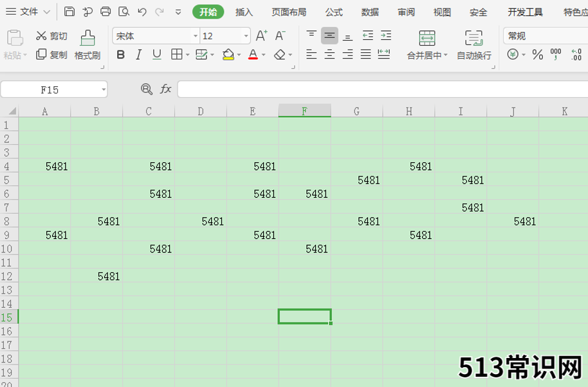Image resolution: width=588 pixels, height=387 pixels.
Task: Apply red font color A
Action: [253, 55]
